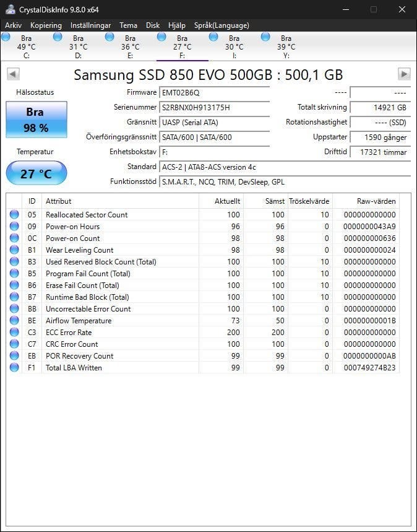Go to previous disk with left arrow
417x532 pixels.
click(x=13, y=74)
